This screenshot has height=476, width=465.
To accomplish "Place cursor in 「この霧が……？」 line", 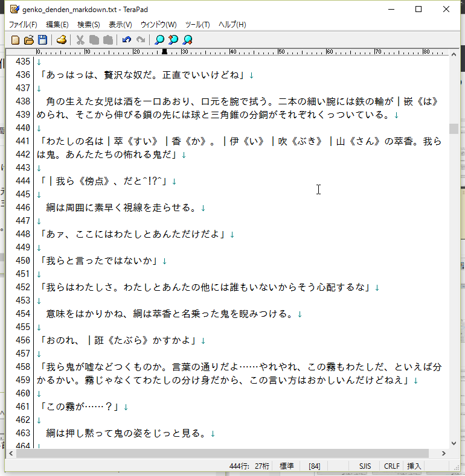I will (80, 407).
